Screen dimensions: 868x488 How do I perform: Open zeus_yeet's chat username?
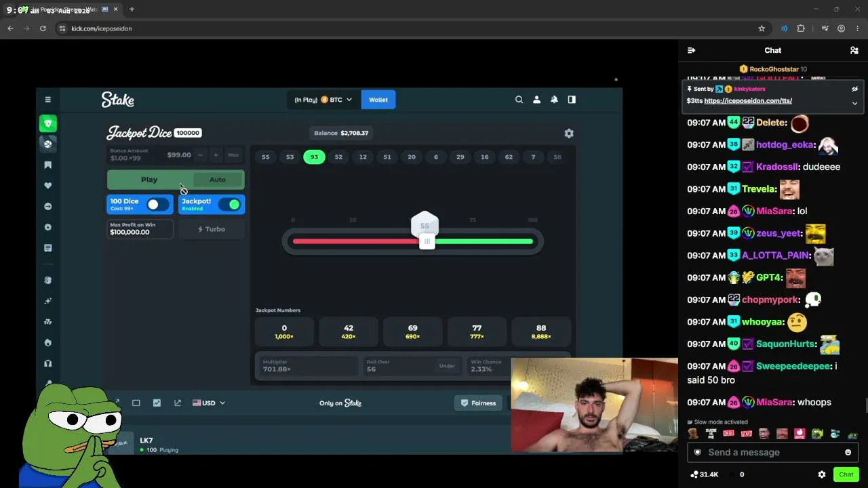778,233
